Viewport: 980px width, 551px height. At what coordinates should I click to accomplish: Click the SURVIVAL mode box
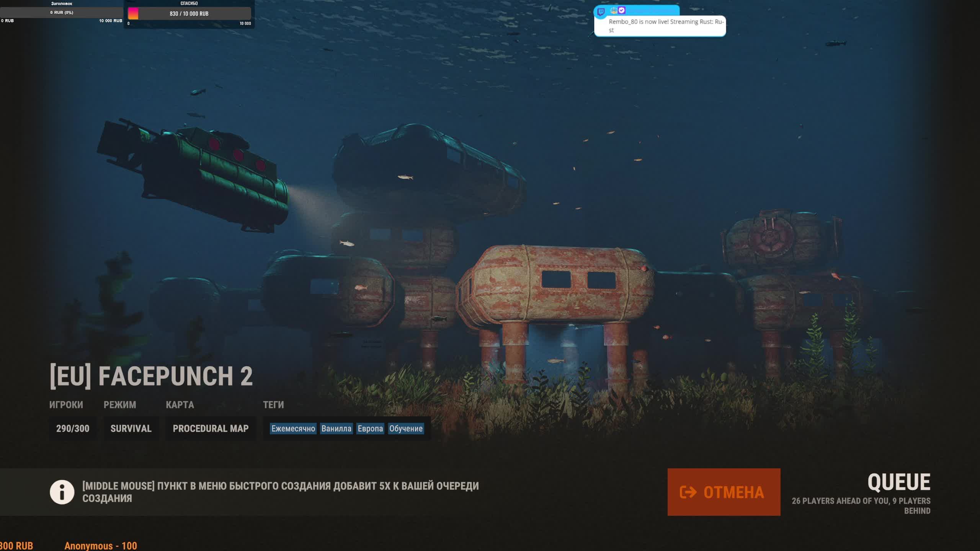coord(131,429)
